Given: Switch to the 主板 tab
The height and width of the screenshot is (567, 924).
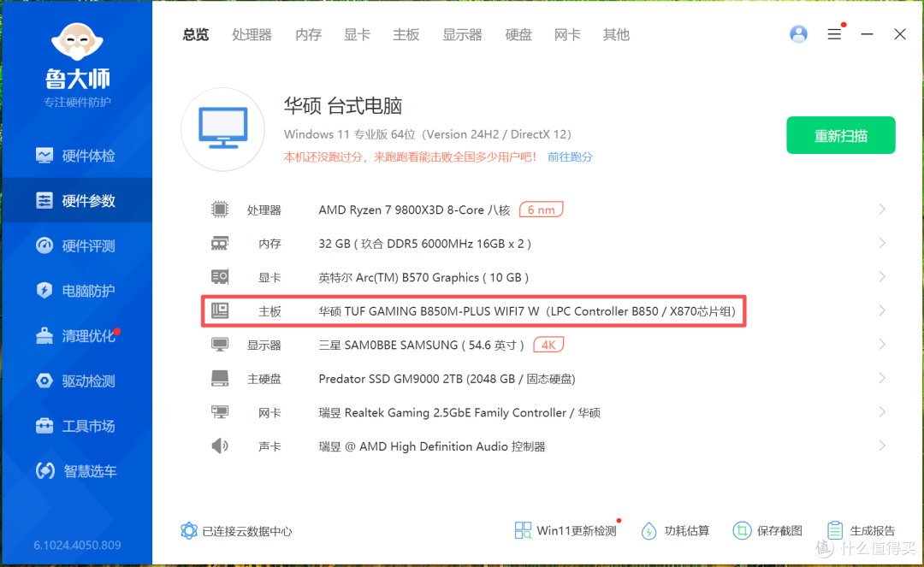Looking at the screenshot, I should 406,35.
